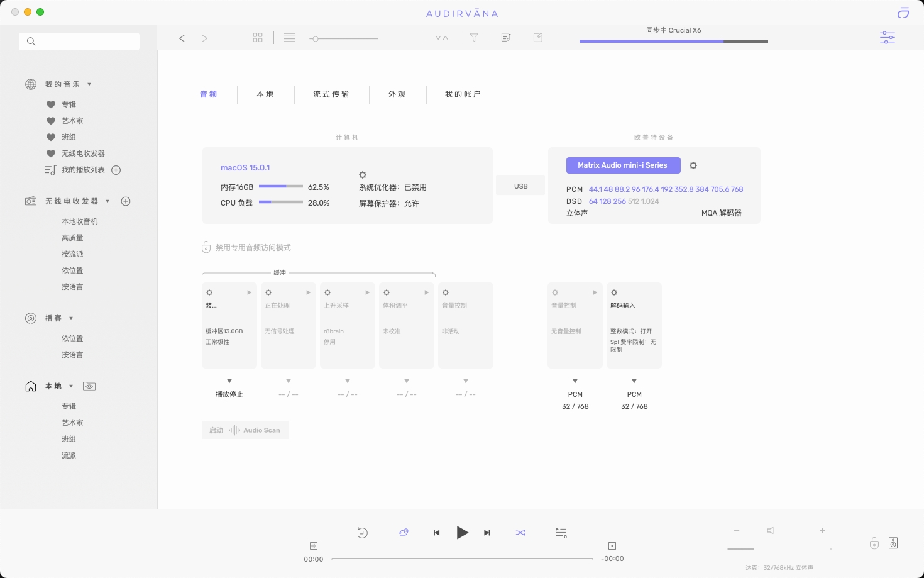Screen dimensions: 924x578
Task: Collapse the 无线电收发器 sidebar section
Action: pos(107,201)
